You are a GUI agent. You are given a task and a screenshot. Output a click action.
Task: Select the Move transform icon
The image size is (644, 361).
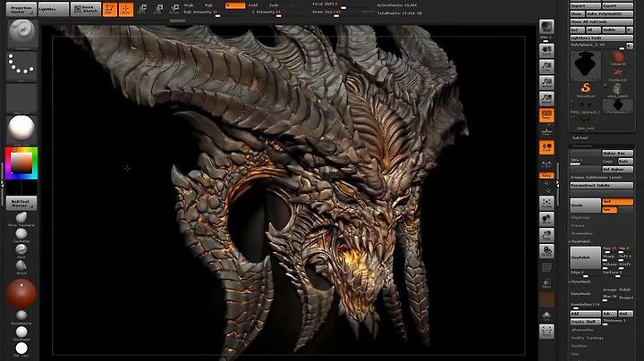(142, 9)
